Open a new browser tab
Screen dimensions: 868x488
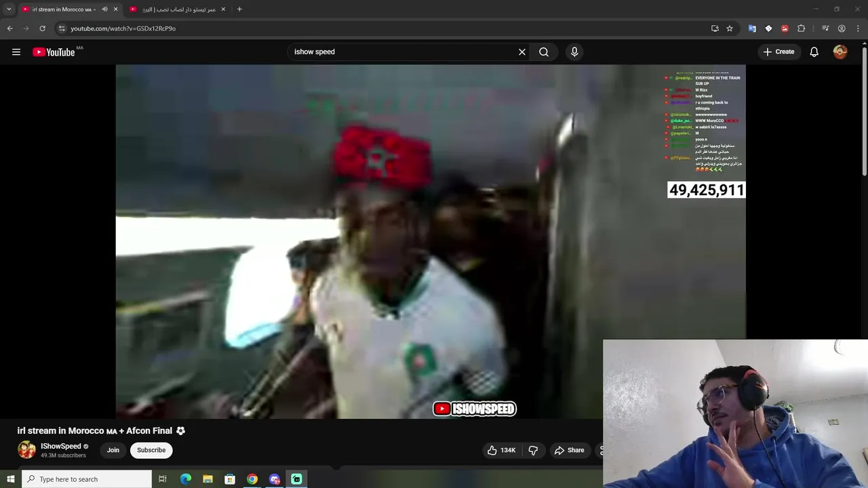tap(239, 9)
